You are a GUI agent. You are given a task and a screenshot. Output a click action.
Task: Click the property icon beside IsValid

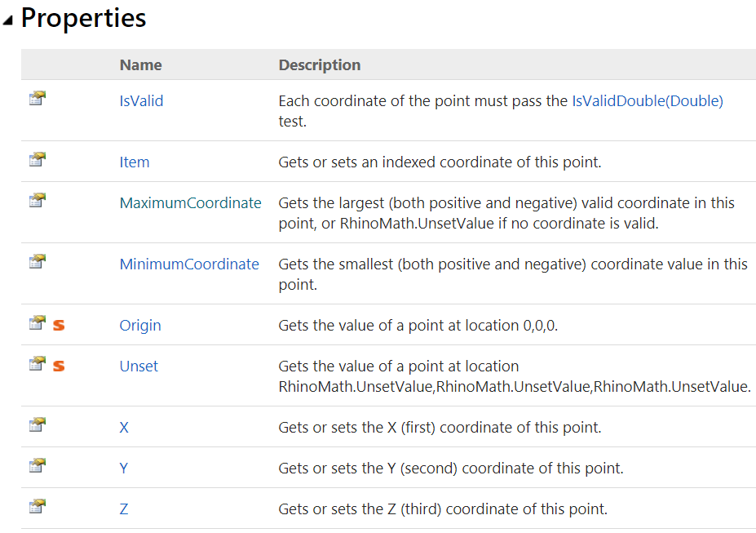click(37, 98)
